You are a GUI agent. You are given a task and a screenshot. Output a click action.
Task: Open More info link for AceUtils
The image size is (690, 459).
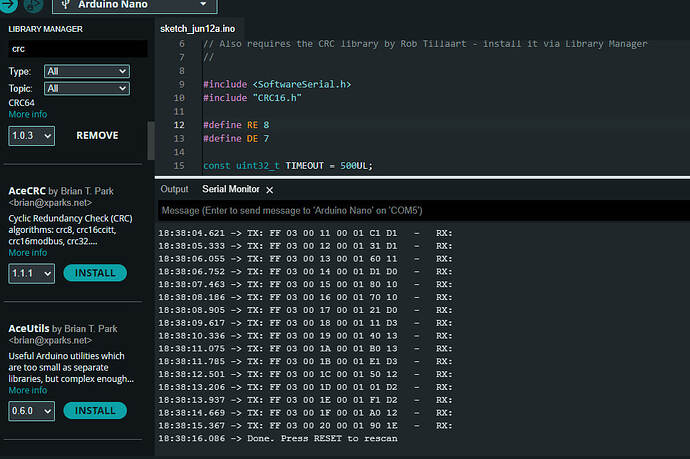(x=28, y=390)
